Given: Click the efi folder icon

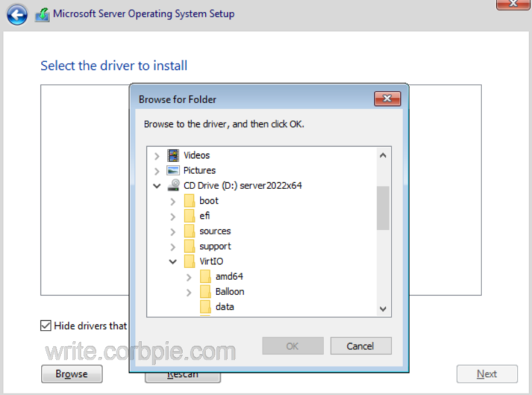Looking at the screenshot, I should (x=189, y=216).
